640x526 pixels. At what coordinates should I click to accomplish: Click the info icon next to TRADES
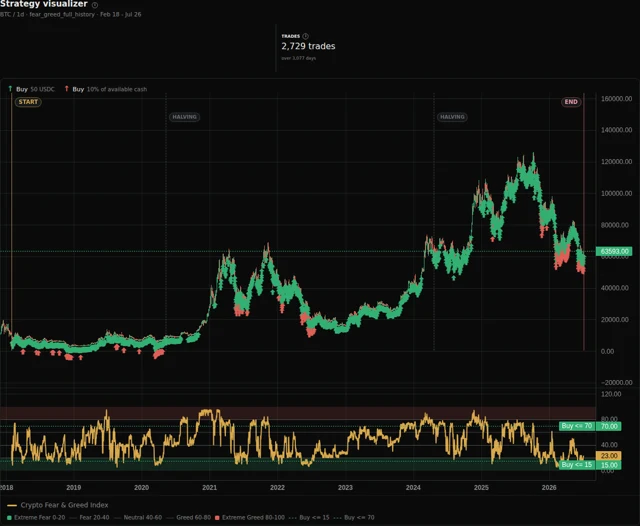pyautogui.click(x=305, y=36)
